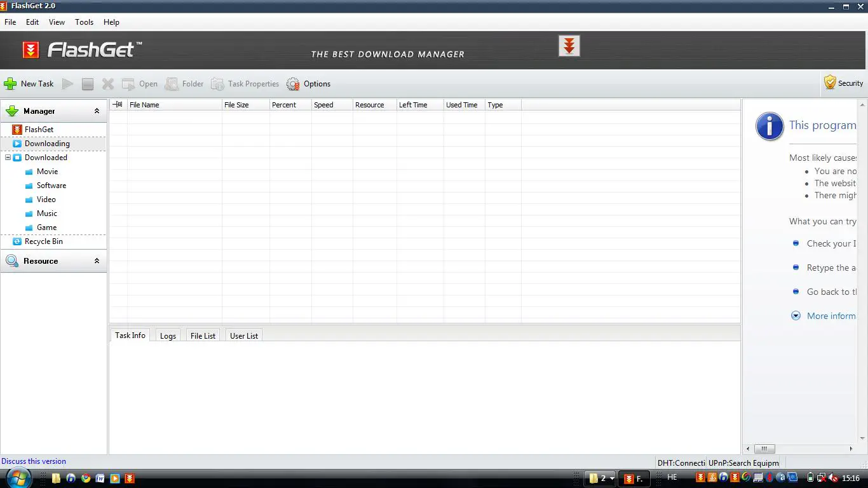Screen dimensions: 868x488
Task: Expand the More information section
Action: pos(796,316)
